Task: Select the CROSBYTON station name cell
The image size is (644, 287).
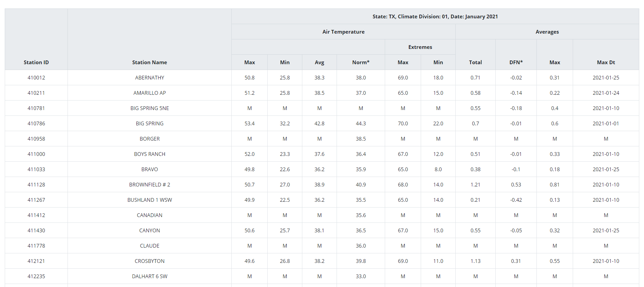Action: pos(149,261)
